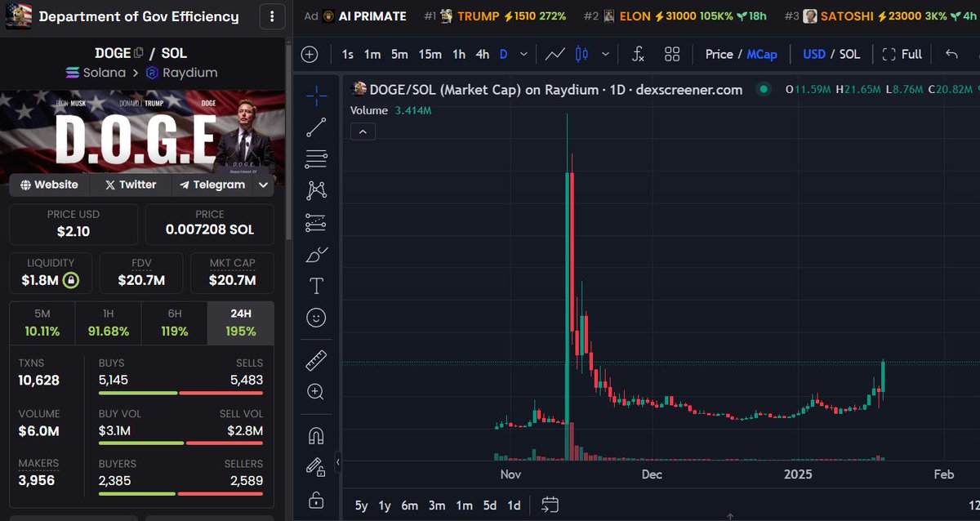Select the ruler measure tool
Image resolution: width=980 pixels, height=521 pixels.
pos(316,359)
